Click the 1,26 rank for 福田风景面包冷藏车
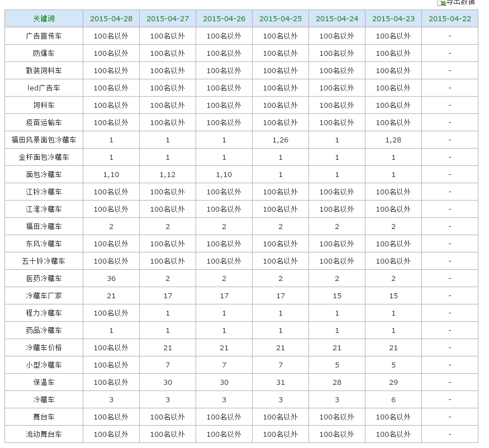489x448 pixels. (281, 140)
